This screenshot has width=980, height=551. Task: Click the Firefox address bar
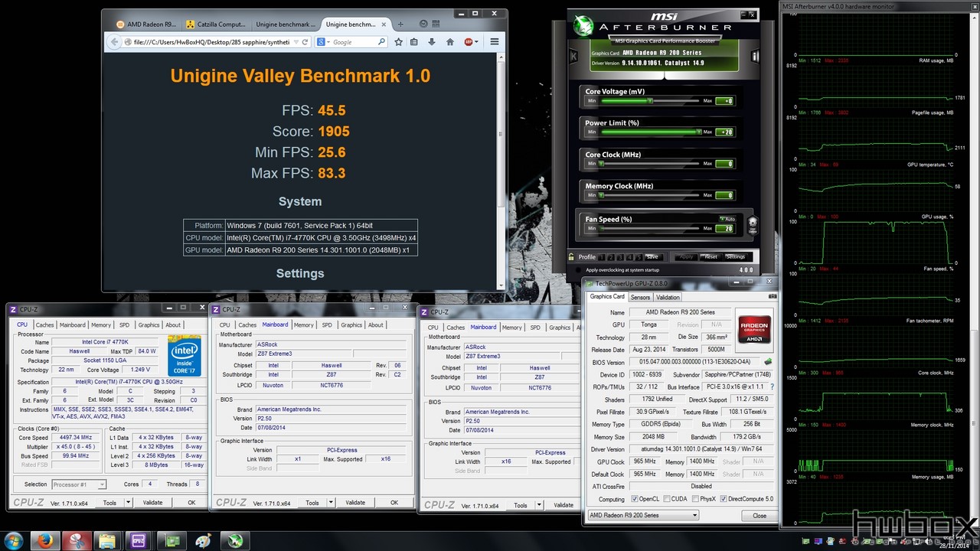211,42
